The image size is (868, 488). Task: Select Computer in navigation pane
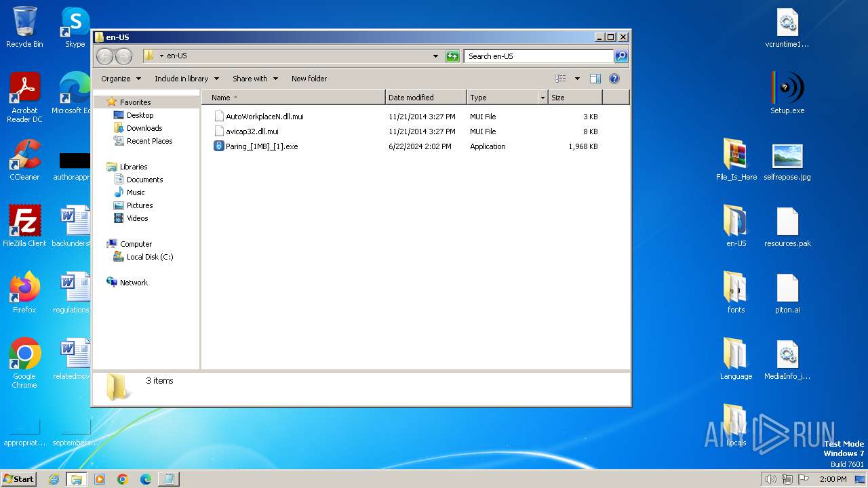pyautogui.click(x=136, y=244)
